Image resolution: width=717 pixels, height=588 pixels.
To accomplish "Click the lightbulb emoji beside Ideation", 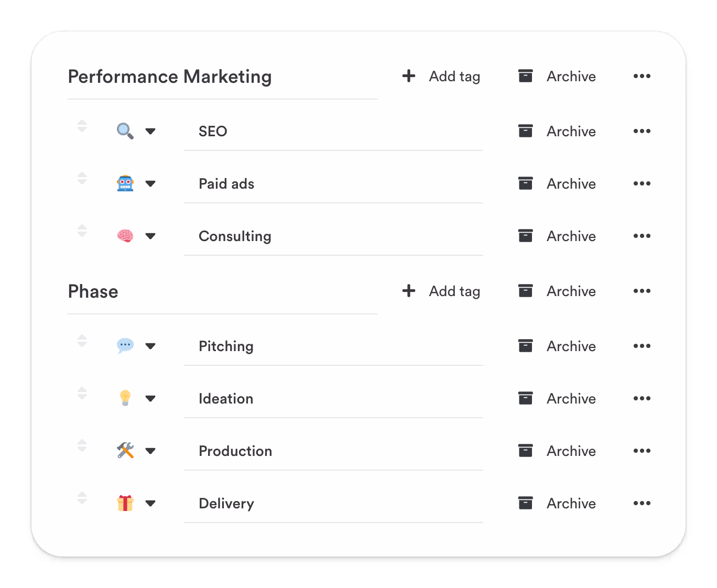I will tap(124, 398).
